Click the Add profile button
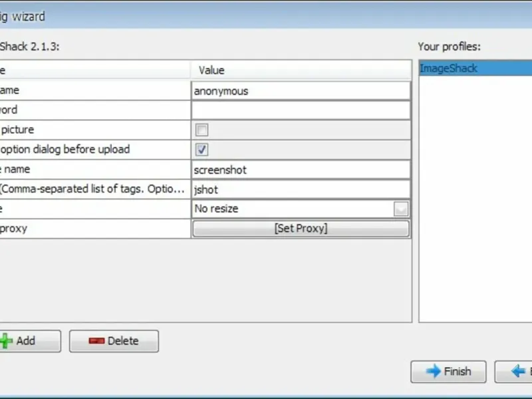This screenshot has height=399, width=532. [30, 341]
